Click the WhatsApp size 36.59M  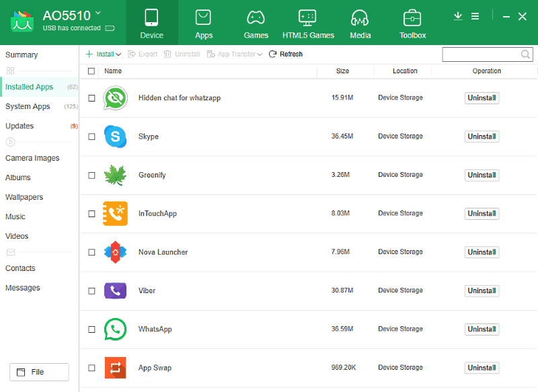342,329
